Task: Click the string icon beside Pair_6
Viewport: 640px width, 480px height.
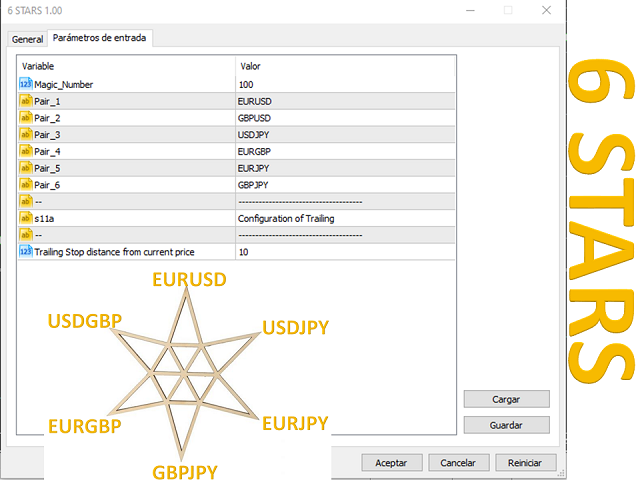Action: pos(26,185)
